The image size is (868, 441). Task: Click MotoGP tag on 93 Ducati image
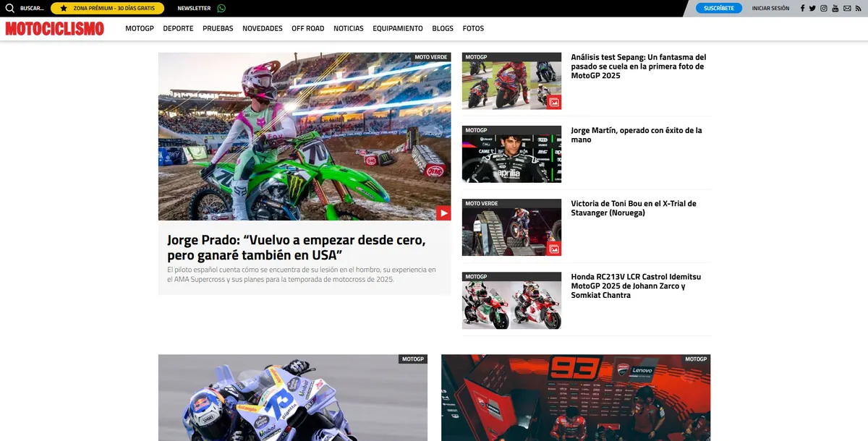(696, 359)
